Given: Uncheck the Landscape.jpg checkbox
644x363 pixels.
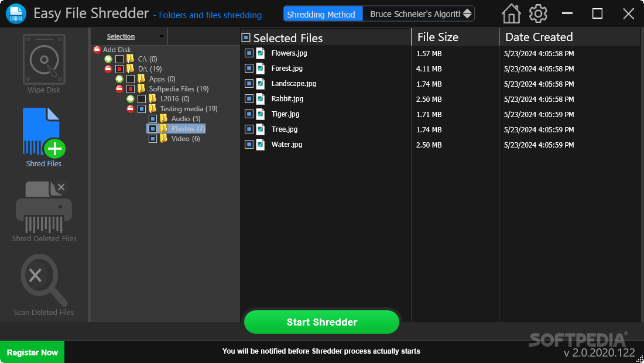Looking at the screenshot, I should (x=249, y=83).
